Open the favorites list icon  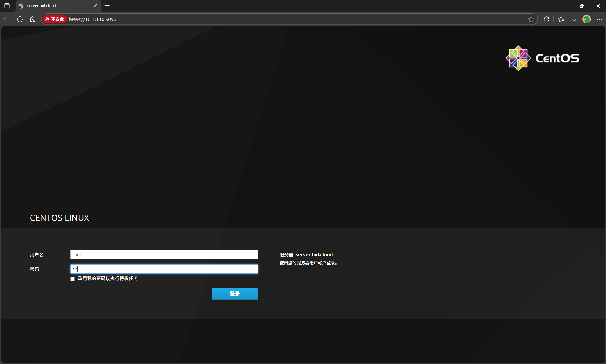pos(561,19)
